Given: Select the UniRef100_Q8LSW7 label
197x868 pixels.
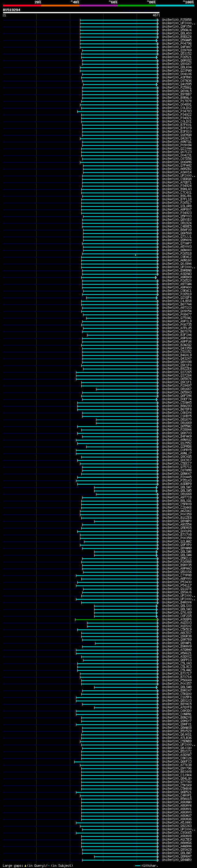Looking at the screenshot, I should tap(176, 487).
